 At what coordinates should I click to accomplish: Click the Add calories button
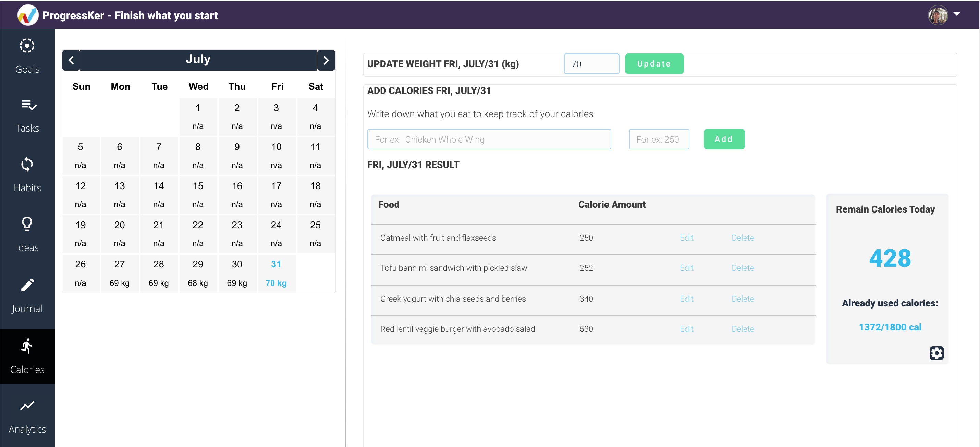pos(724,139)
